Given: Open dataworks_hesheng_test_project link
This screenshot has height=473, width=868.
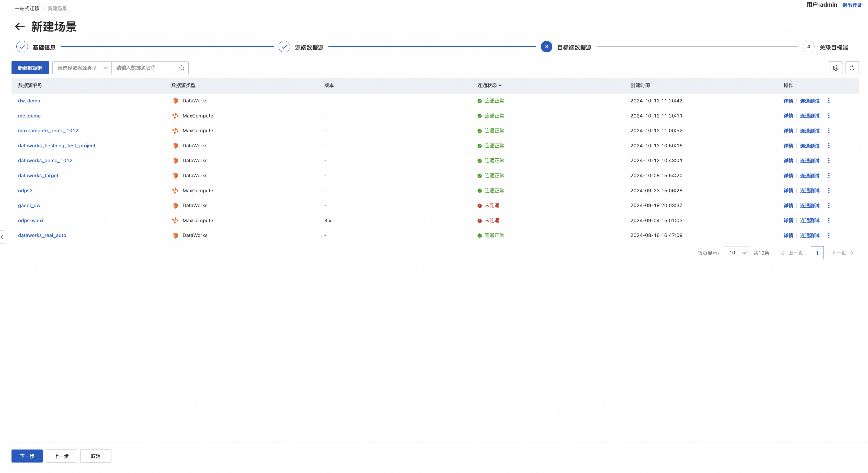Looking at the screenshot, I should (56, 145).
